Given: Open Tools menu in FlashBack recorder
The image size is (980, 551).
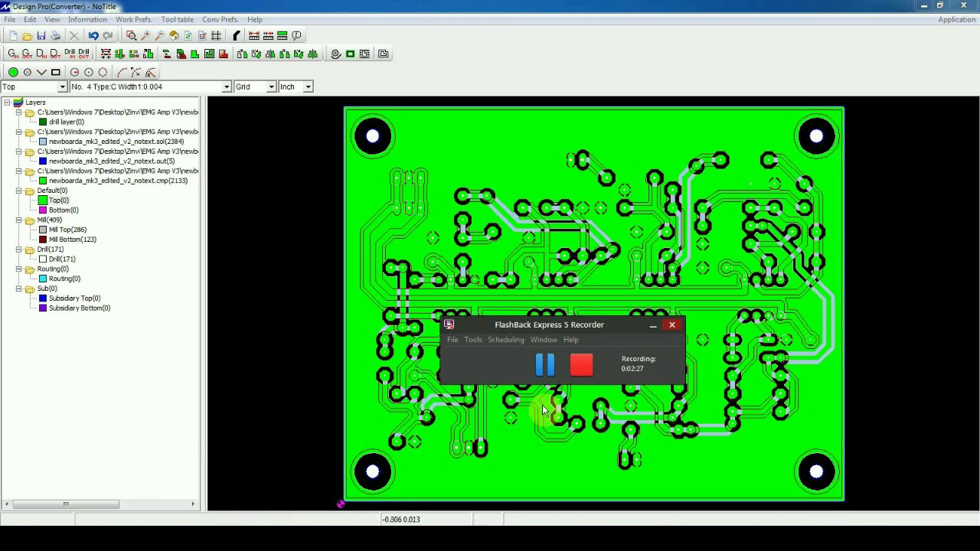Looking at the screenshot, I should [x=473, y=340].
